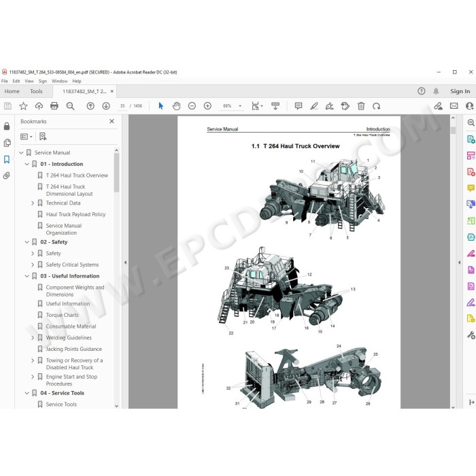Screen dimensions: 476x476
Task: Open bookmark options dropdown menu
Action: point(27,137)
